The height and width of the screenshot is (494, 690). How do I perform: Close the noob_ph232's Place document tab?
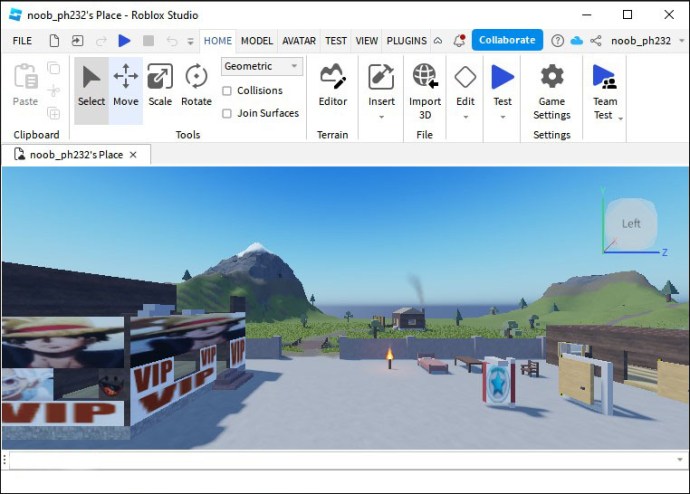133,155
